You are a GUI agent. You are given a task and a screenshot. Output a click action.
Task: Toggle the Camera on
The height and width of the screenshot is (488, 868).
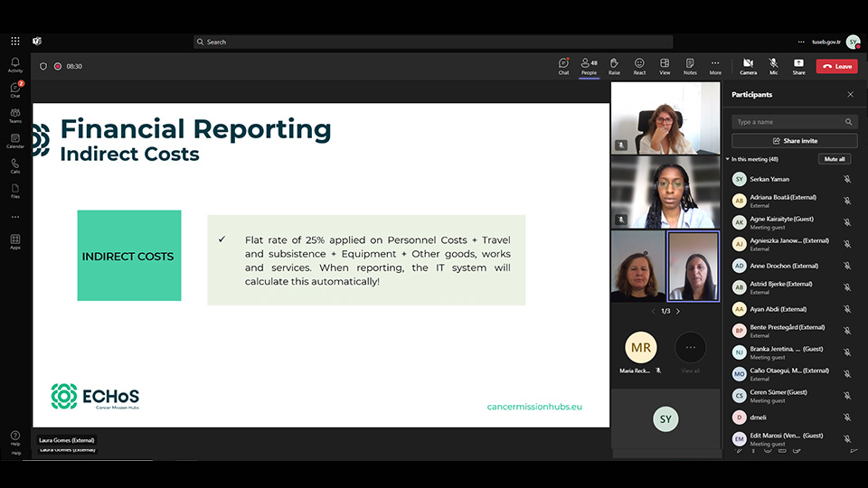click(748, 66)
